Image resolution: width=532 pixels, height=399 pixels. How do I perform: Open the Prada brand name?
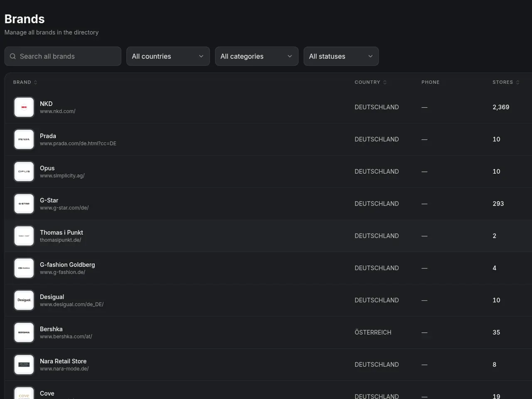(x=48, y=136)
